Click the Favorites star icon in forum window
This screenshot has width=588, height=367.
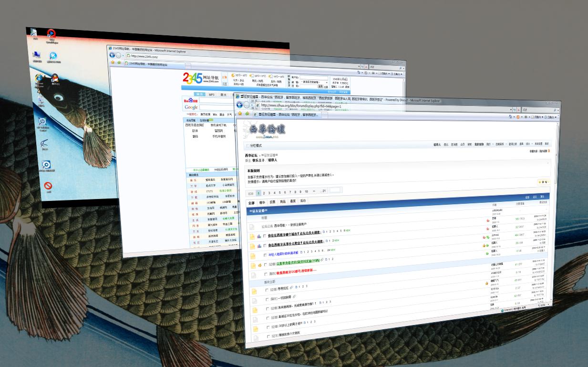click(x=240, y=114)
